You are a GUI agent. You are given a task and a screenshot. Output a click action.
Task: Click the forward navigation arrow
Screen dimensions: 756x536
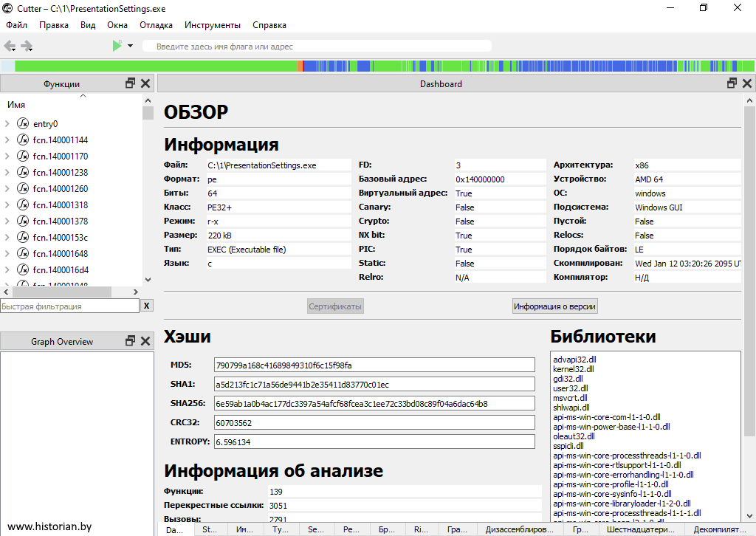click(x=27, y=46)
